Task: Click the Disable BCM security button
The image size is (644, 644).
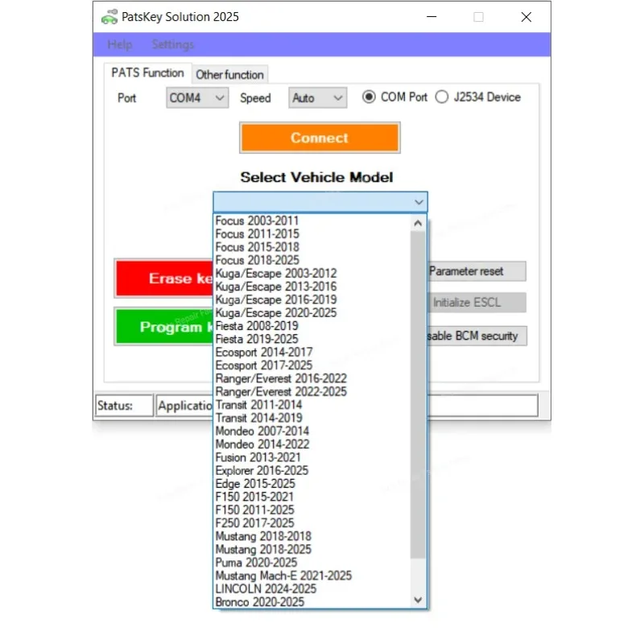Action: (477, 336)
